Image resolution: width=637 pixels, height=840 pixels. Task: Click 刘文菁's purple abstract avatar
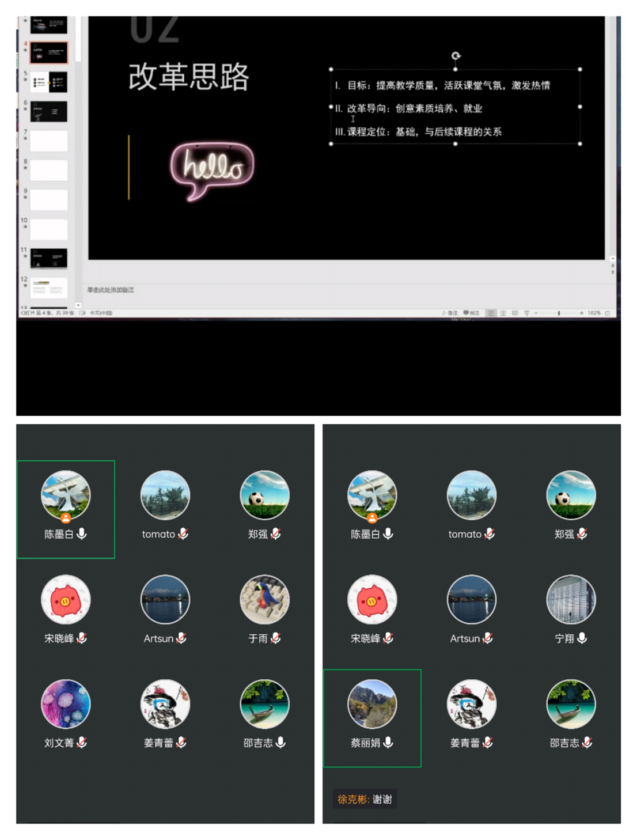click(x=66, y=704)
